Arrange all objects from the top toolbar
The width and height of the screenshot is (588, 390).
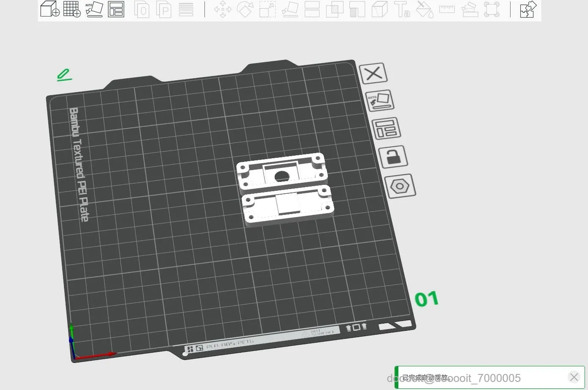tap(116, 9)
